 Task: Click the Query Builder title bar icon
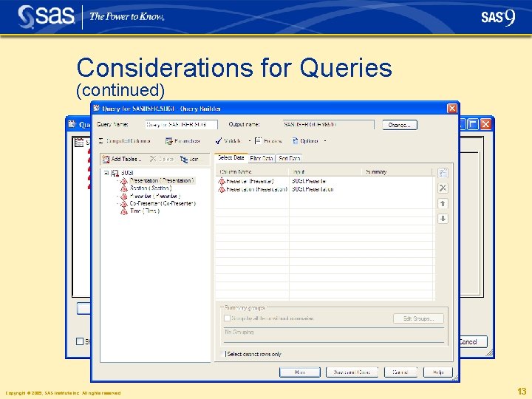point(97,108)
